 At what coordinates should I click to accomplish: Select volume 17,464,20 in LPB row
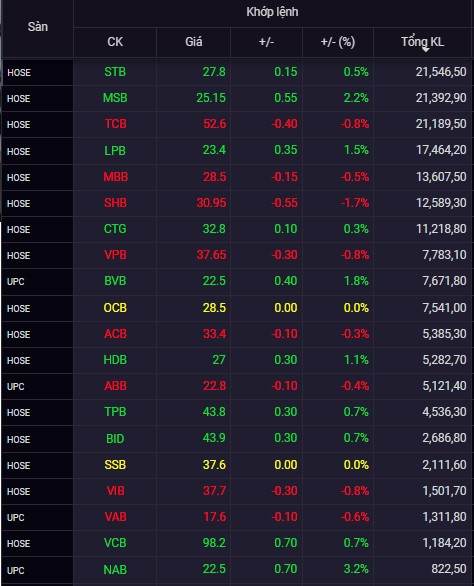441,150
